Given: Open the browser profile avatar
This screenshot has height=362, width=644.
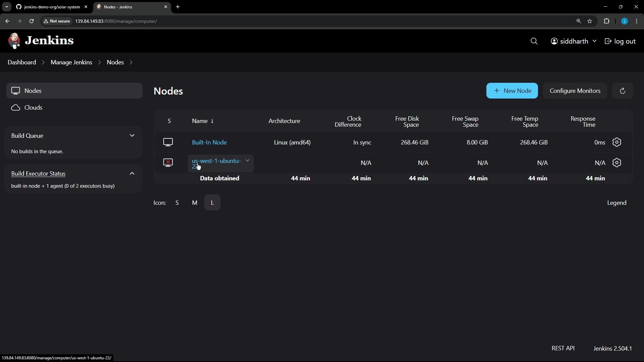Looking at the screenshot, I should [625, 21].
